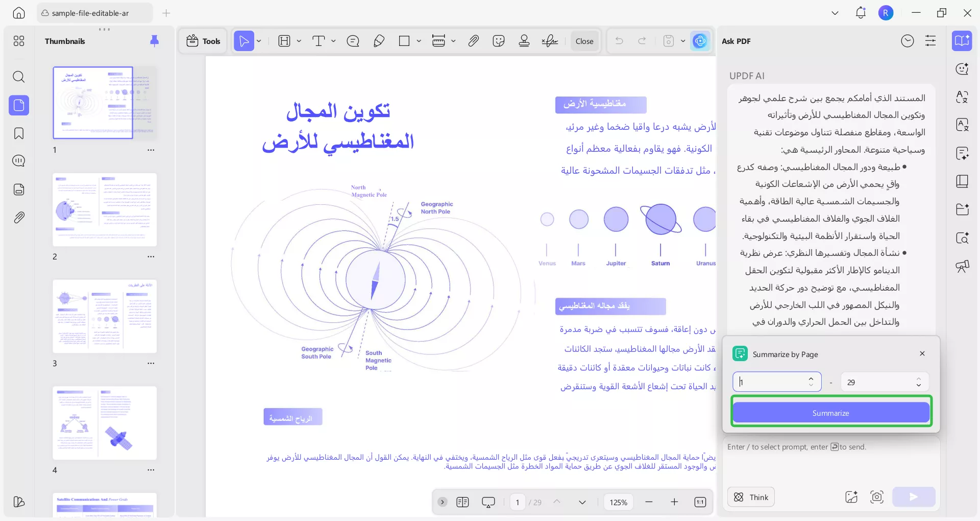Screen dimensions: 980x521
Task: Select the cursor selection tool
Action: pos(243,41)
